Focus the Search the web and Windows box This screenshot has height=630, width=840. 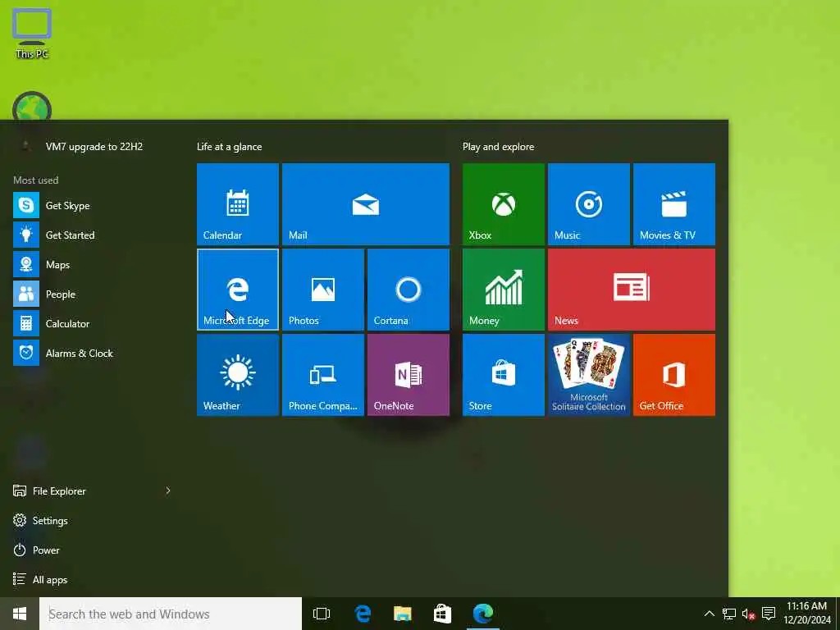pos(171,614)
